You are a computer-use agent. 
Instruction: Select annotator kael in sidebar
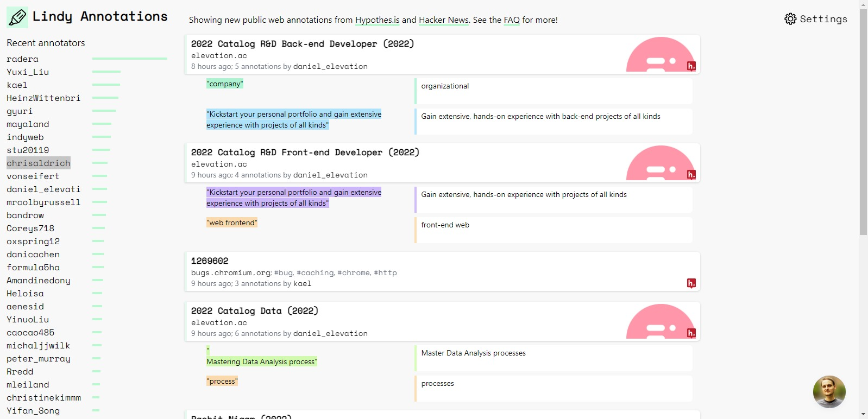[x=17, y=85]
